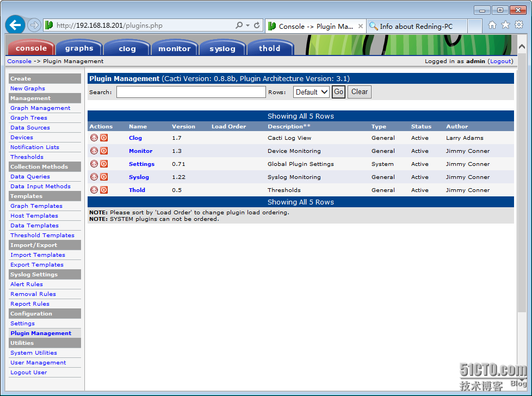Open Data Input Methods in the sidebar
The height and width of the screenshot is (396, 532).
click(40, 186)
